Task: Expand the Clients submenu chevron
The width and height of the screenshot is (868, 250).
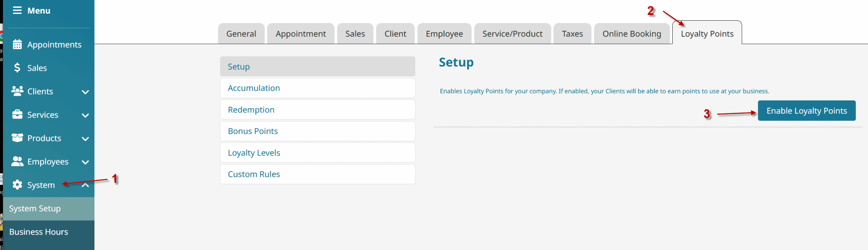Action: [85, 92]
